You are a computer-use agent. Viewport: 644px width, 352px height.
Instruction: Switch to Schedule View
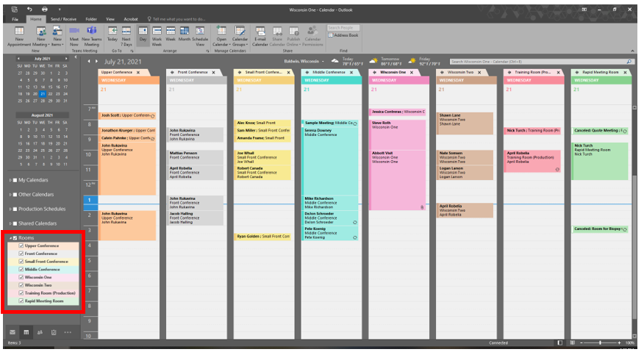point(200,36)
